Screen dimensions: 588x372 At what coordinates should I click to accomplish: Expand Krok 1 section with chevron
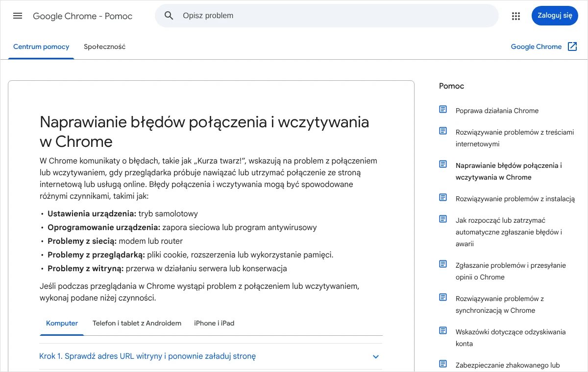pyautogui.click(x=376, y=357)
